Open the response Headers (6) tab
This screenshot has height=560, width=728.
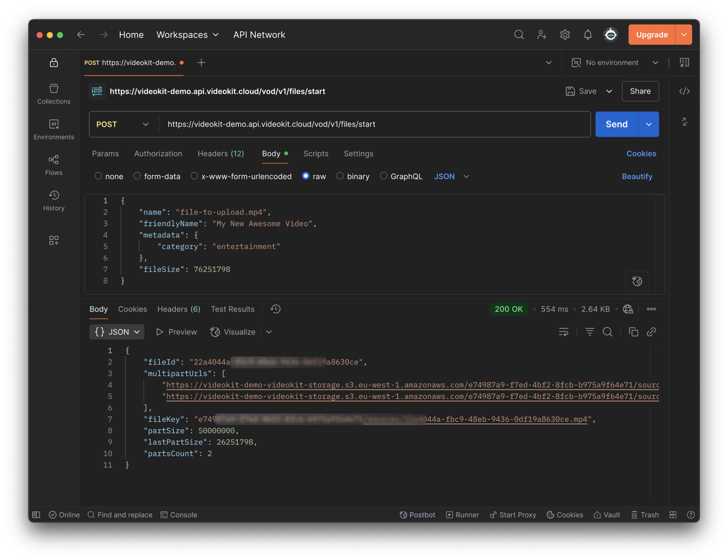click(x=179, y=309)
